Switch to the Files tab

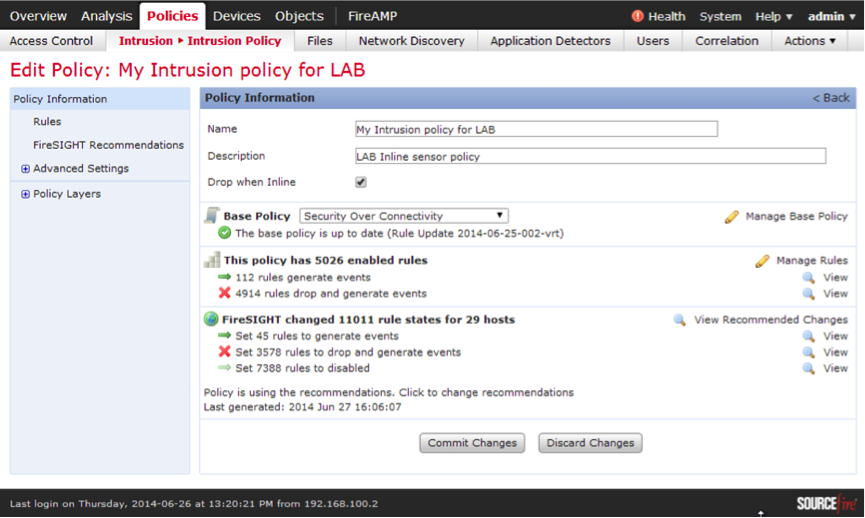point(320,41)
